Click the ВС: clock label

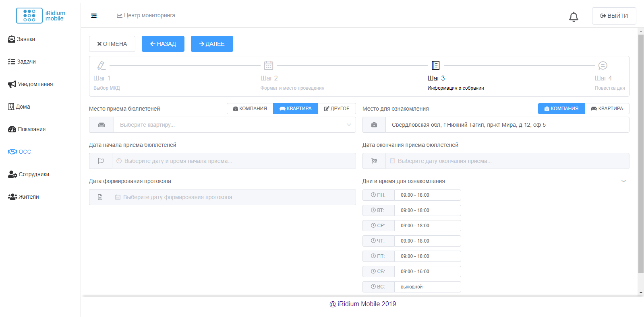point(378,287)
